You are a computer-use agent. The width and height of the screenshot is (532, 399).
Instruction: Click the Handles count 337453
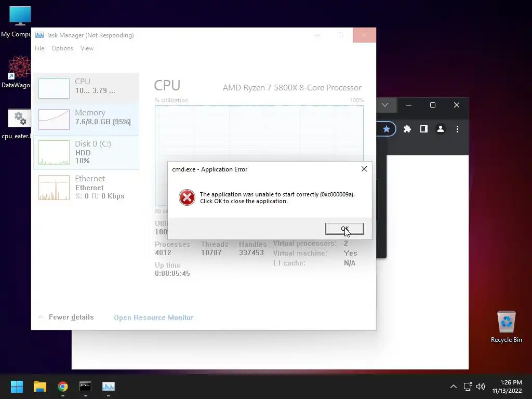251,253
